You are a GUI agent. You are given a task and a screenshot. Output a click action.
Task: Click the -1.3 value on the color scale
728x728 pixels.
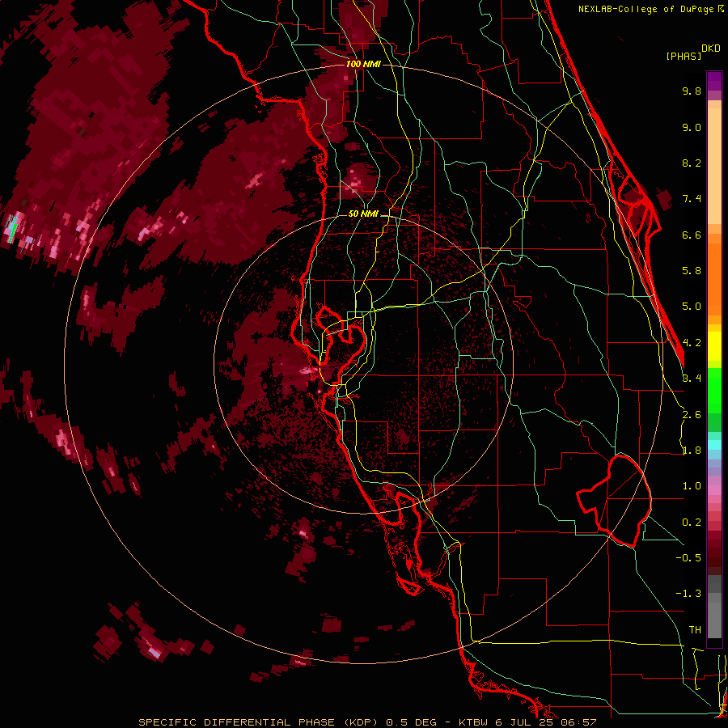click(x=688, y=594)
